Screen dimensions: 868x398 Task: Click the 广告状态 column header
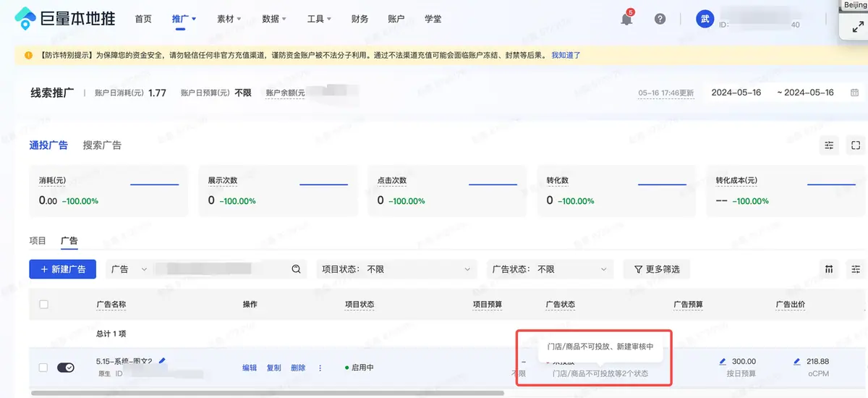pyautogui.click(x=560, y=305)
